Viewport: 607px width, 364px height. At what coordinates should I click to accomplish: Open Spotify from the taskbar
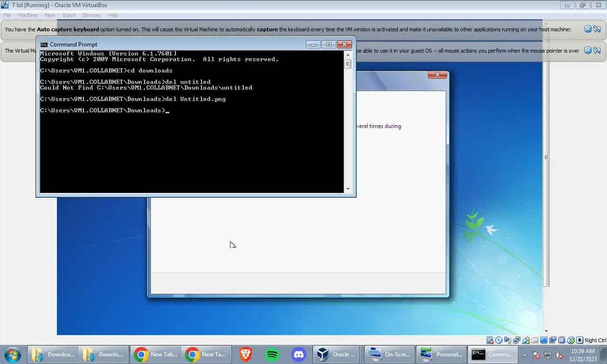[x=272, y=354]
